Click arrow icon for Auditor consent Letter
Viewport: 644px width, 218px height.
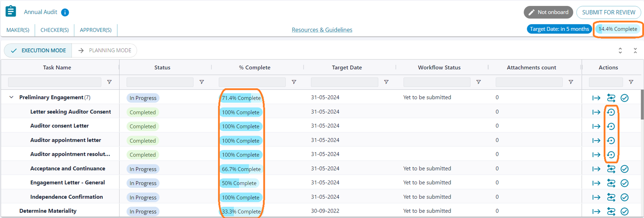(x=596, y=126)
